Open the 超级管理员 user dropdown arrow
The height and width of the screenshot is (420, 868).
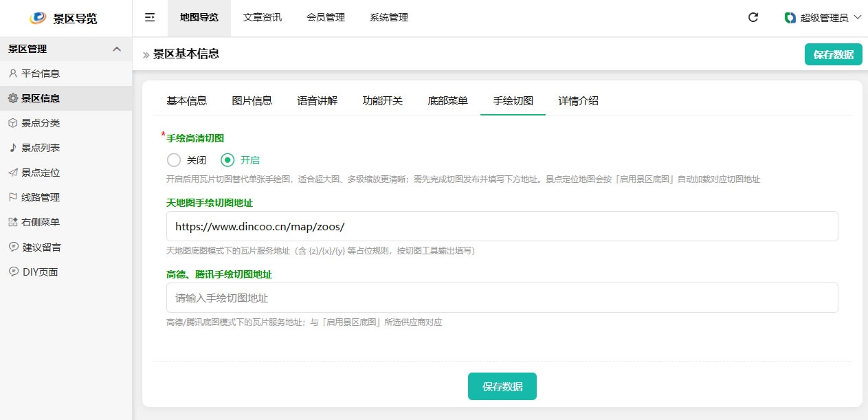[857, 18]
